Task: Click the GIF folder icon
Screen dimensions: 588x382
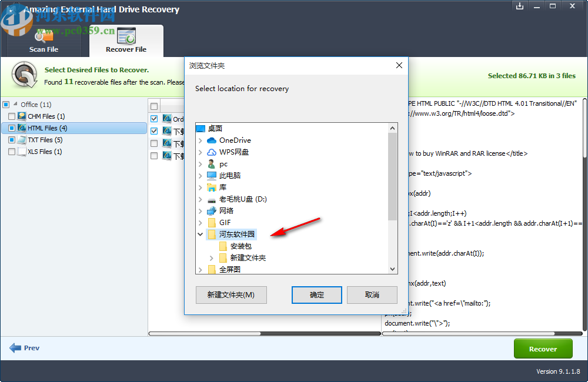Action: pyautogui.click(x=212, y=223)
